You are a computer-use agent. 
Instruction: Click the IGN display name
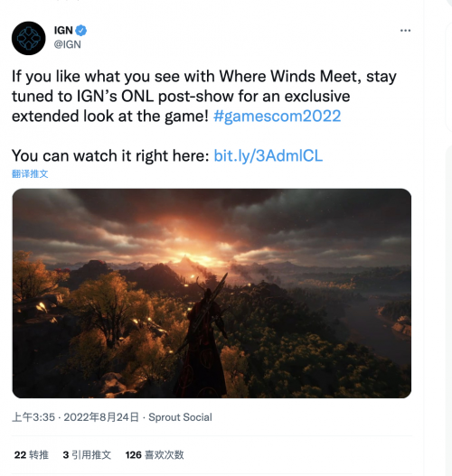click(63, 31)
